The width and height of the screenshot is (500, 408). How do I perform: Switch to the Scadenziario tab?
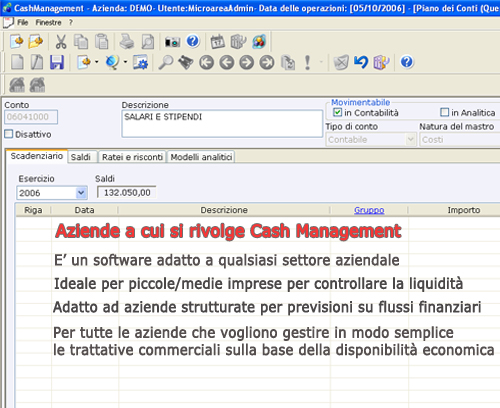(x=37, y=156)
